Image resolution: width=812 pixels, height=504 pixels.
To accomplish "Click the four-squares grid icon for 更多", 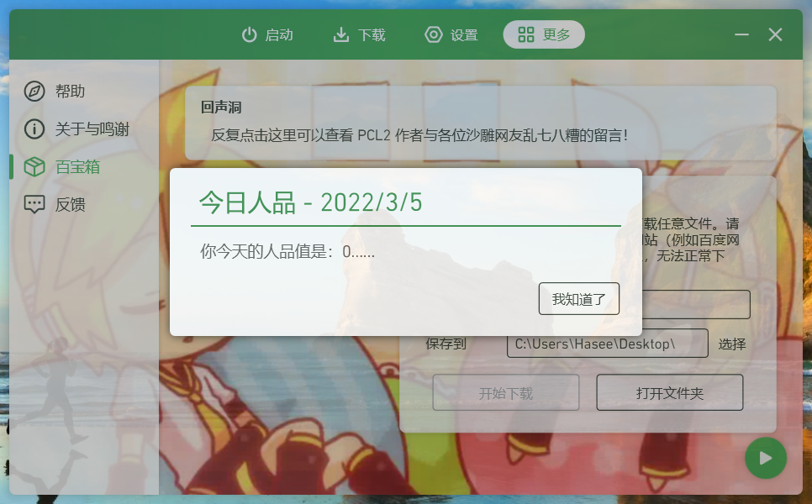I will (x=525, y=34).
